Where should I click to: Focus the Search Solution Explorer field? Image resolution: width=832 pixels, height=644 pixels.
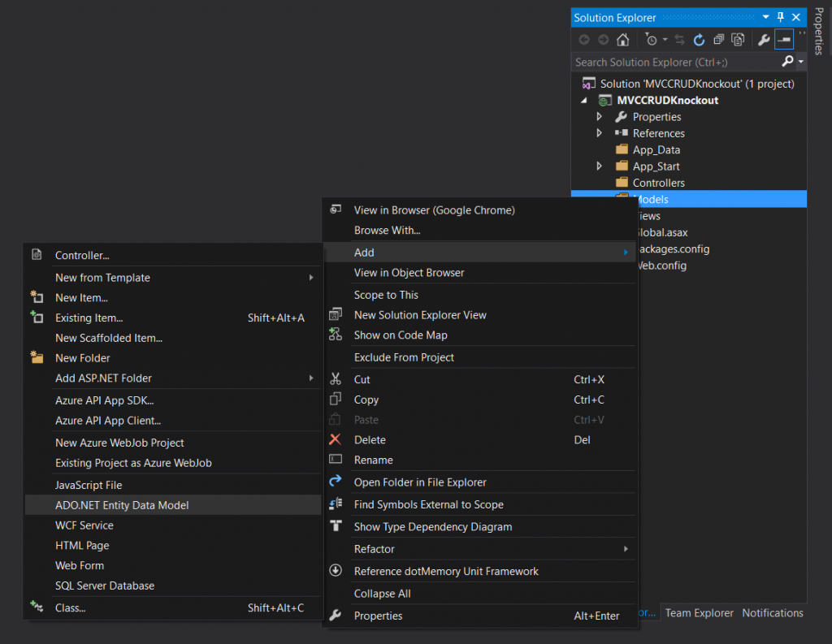point(675,62)
